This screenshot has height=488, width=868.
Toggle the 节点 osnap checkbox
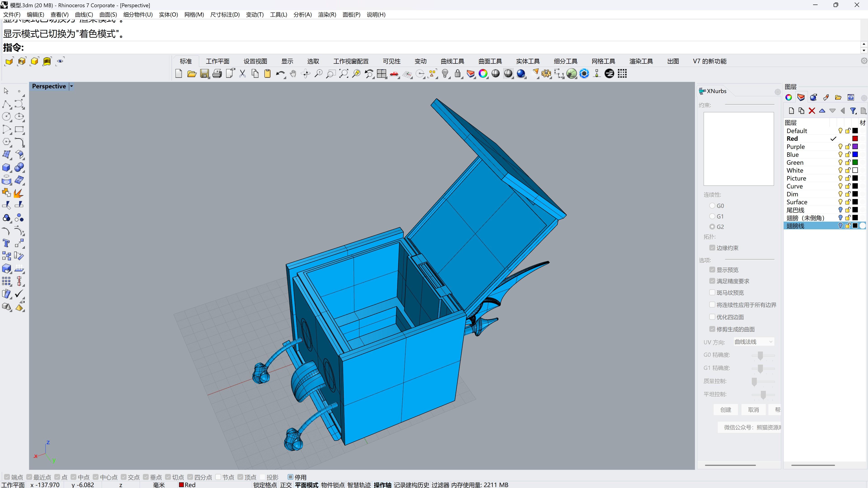point(218,477)
